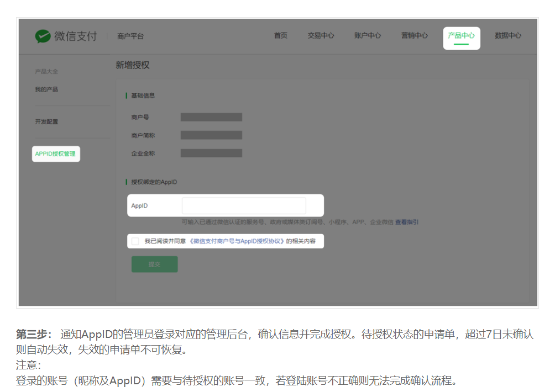Select the 产品中心 tab

pos(461,38)
